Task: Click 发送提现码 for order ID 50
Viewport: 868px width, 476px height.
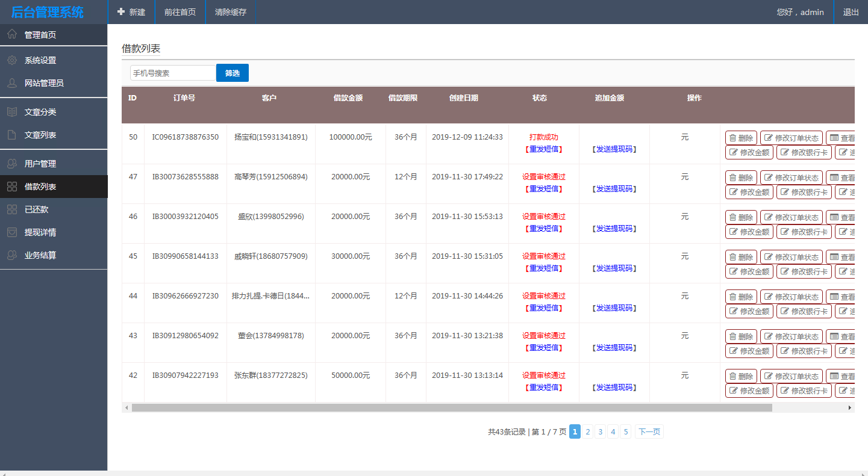Action: [614, 149]
